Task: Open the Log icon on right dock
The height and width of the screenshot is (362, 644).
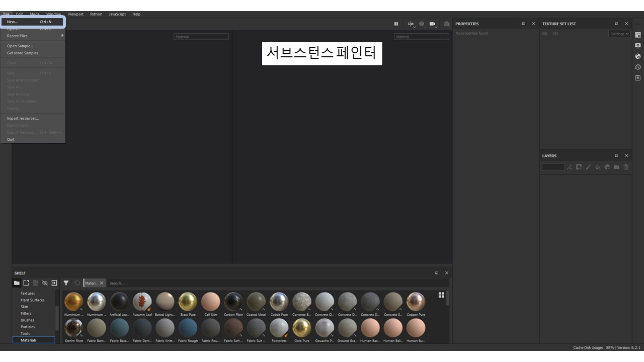Action: pos(638,78)
